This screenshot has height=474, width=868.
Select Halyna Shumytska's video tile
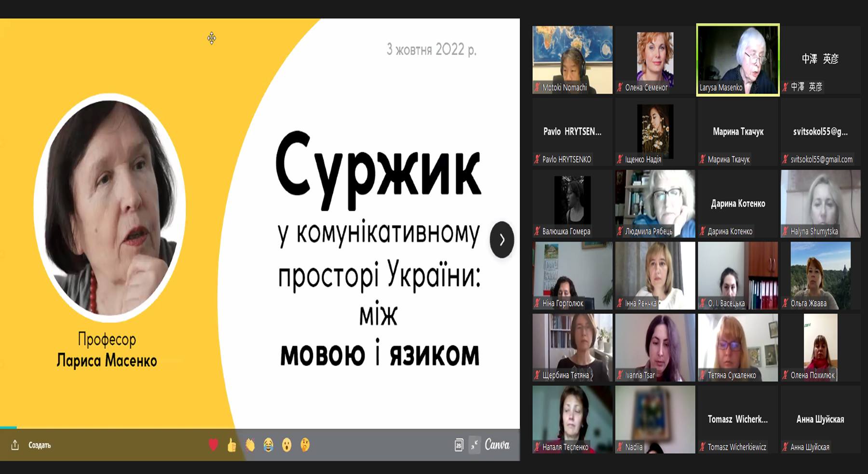point(820,203)
